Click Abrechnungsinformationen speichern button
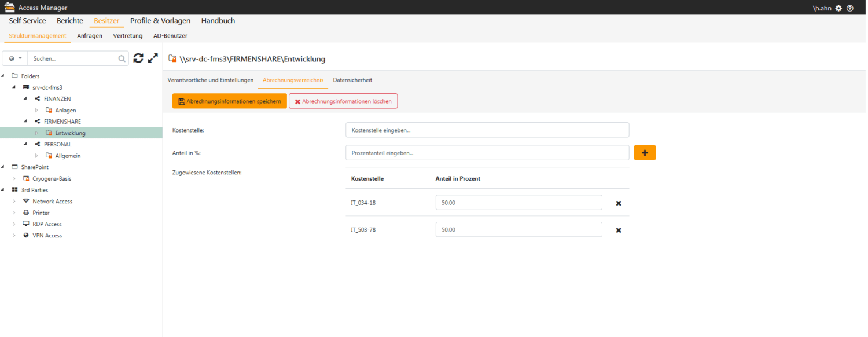The height and width of the screenshot is (337, 868). pyautogui.click(x=230, y=101)
